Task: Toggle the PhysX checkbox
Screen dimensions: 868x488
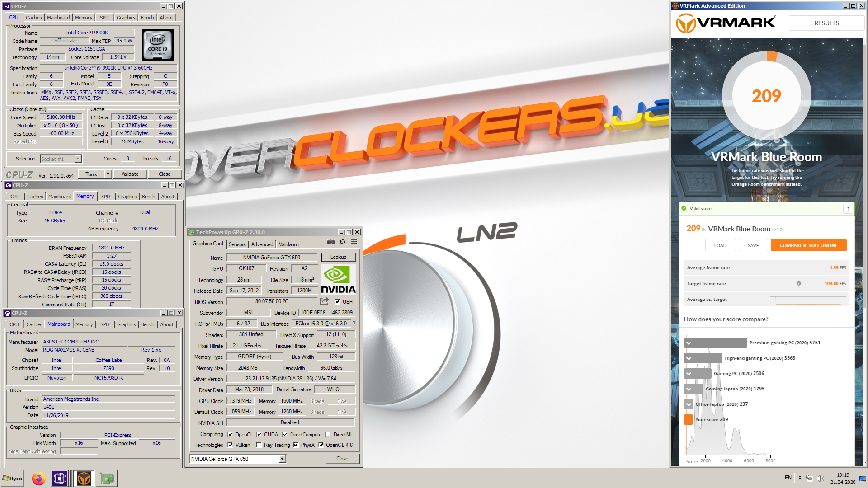Action: 296,445
